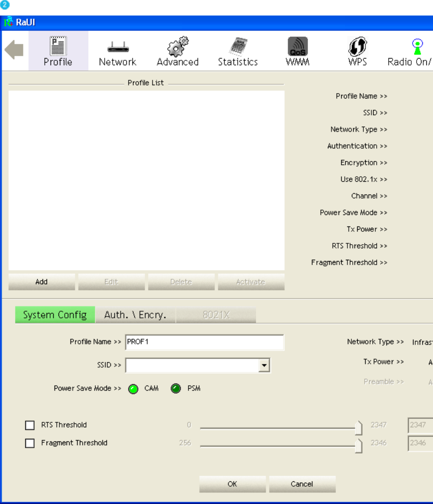Click the Activate profile button
The height and width of the screenshot is (504, 433).
(251, 282)
